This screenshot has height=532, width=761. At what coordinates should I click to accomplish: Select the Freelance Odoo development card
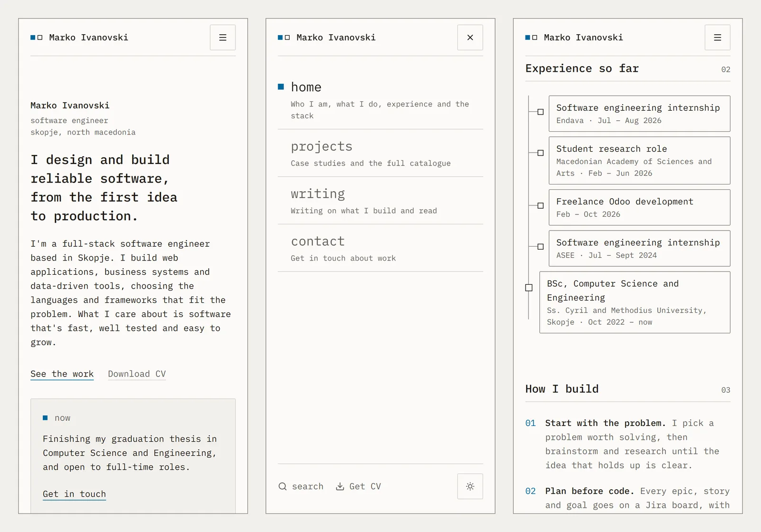(x=639, y=207)
